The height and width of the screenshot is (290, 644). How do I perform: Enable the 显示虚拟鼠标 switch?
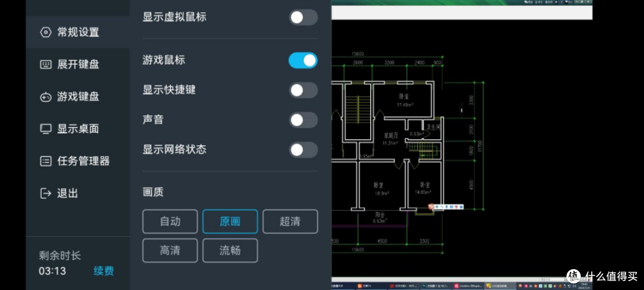pos(303,17)
